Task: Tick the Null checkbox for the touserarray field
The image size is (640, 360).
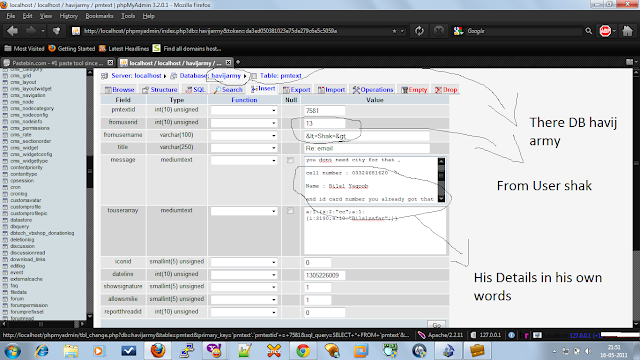Action: pos(290,211)
